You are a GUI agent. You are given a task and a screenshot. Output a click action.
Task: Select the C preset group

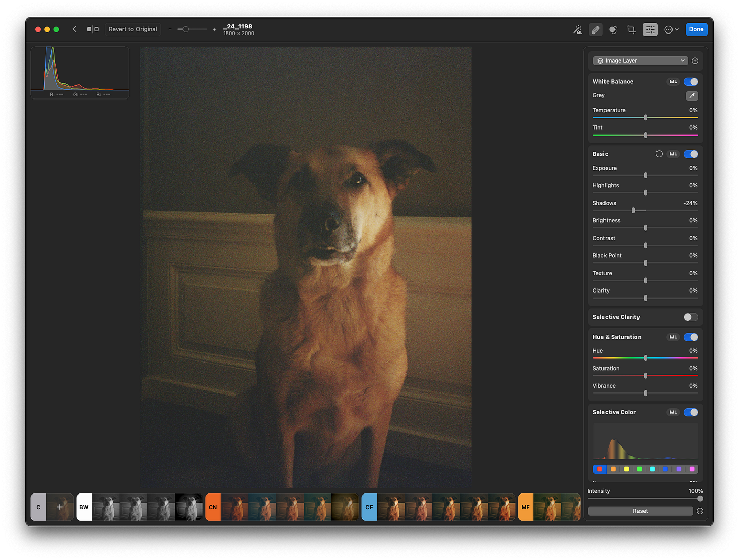click(x=39, y=507)
